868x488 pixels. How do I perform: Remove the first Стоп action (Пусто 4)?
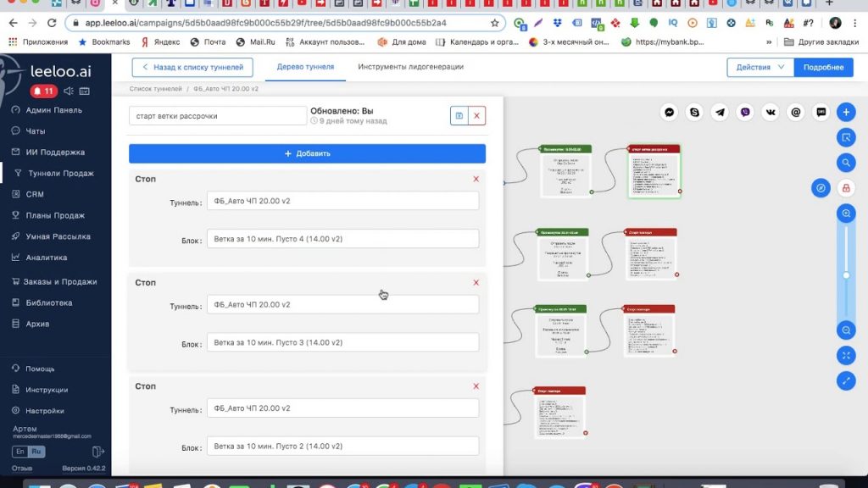tap(476, 179)
